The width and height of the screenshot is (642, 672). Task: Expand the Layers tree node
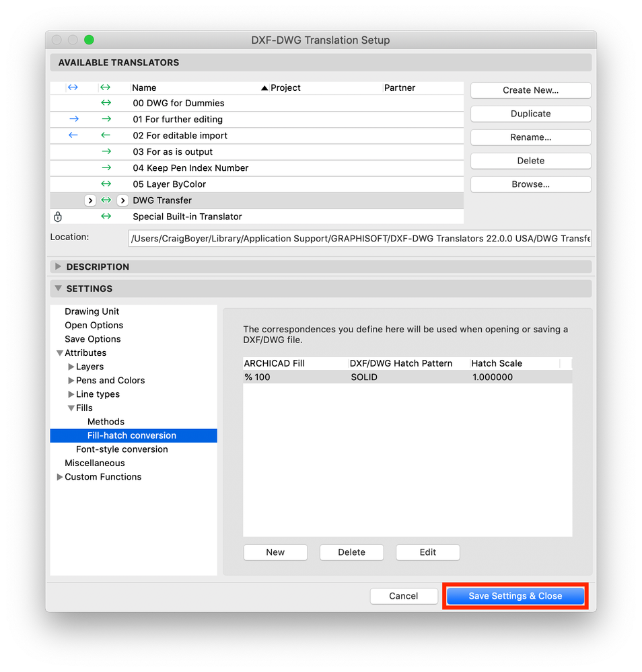(x=71, y=367)
